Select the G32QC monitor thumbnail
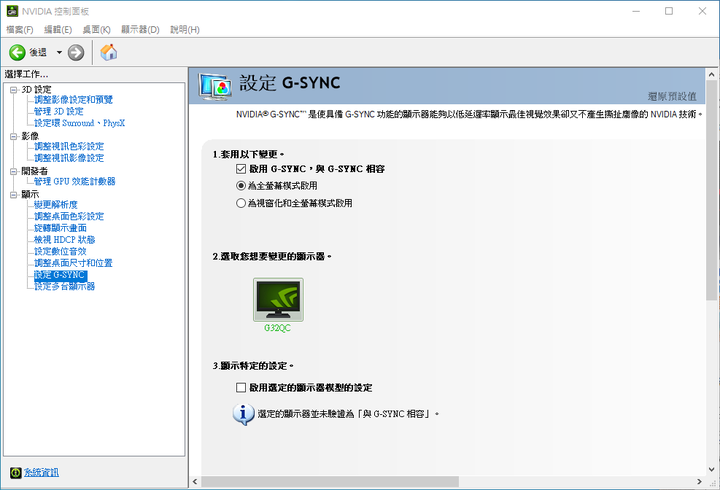This screenshot has height=490, width=720. [x=278, y=299]
